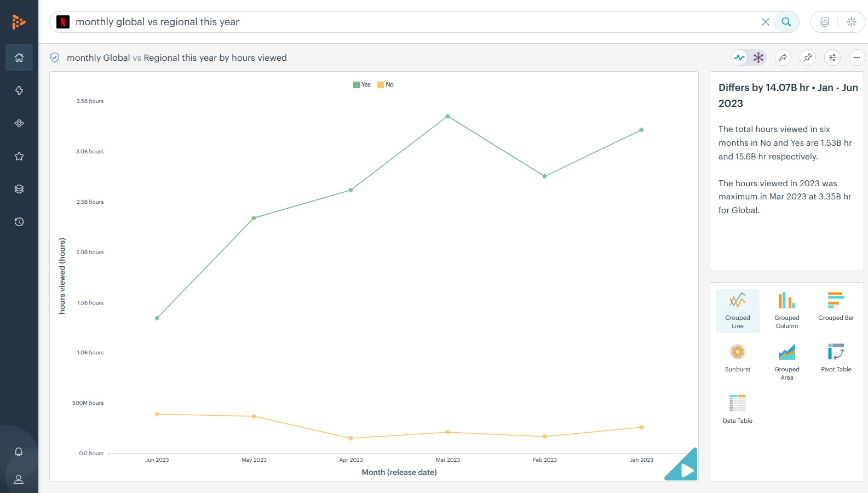The height and width of the screenshot is (493, 868).
Task: Click the magnifier search button
Action: [x=786, y=22]
